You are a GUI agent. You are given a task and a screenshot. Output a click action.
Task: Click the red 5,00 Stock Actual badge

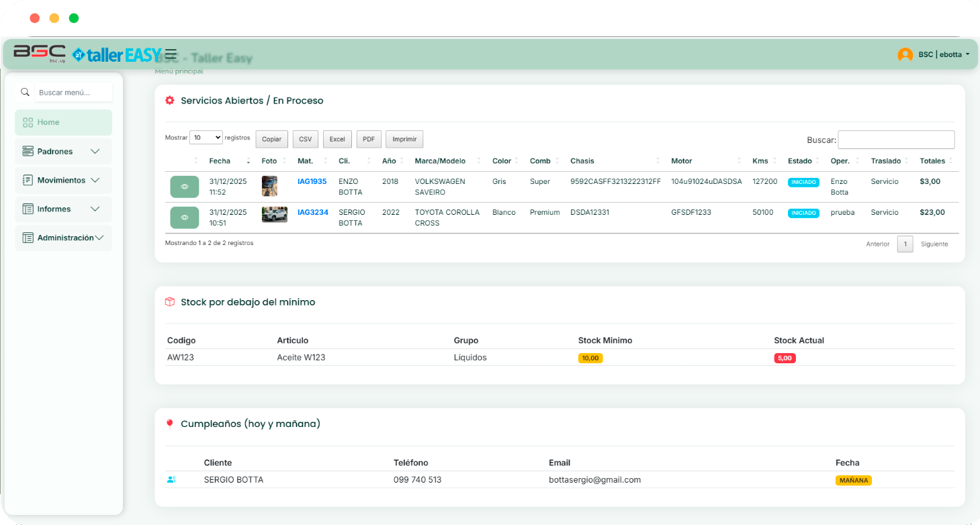(x=785, y=358)
